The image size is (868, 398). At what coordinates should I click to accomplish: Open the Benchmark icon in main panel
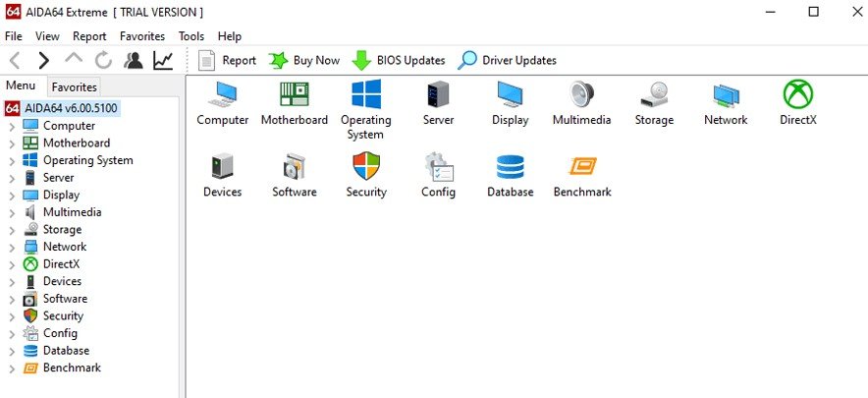pos(581,168)
